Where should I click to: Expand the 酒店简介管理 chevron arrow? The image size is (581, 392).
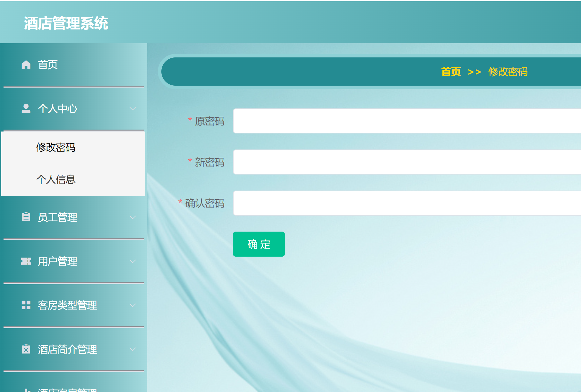click(x=132, y=349)
